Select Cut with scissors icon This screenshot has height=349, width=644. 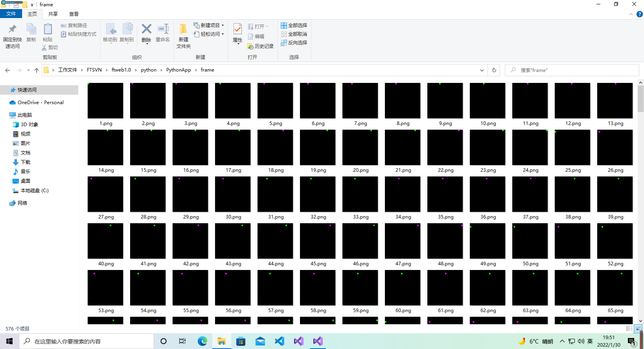point(50,48)
